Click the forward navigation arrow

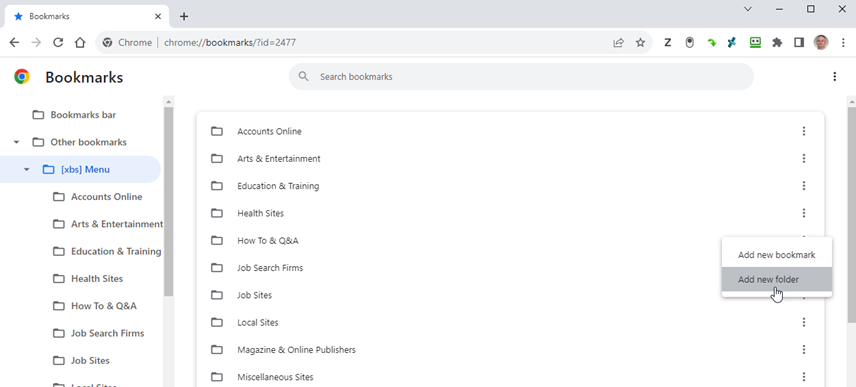point(36,43)
